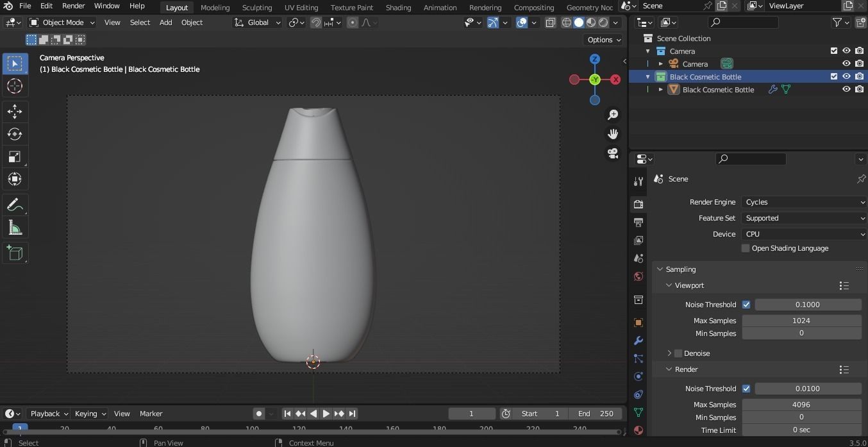Open the Device dropdown
The width and height of the screenshot is (868, 447).
[x=805, y=234]
